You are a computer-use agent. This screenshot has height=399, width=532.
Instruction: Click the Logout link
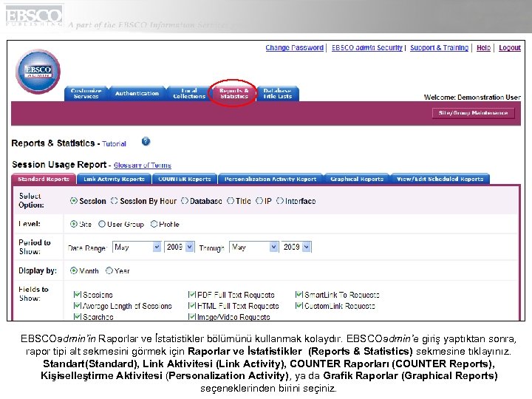coord(510,48)
